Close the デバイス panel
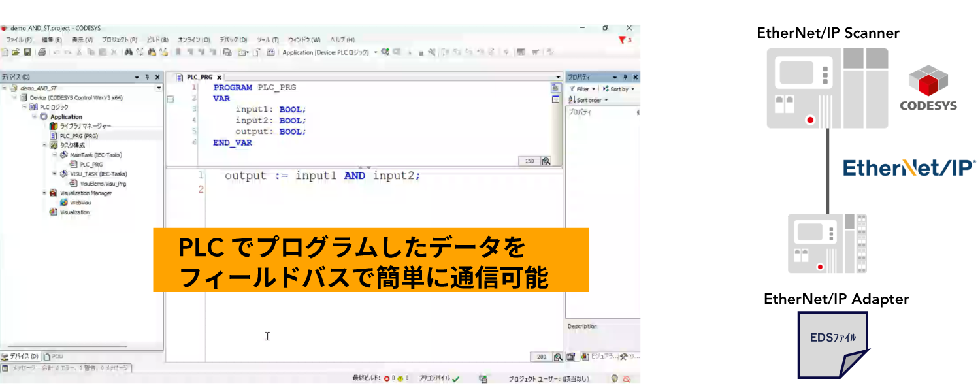980x392 pixels. pyautogui.click(x=157, y=77)
